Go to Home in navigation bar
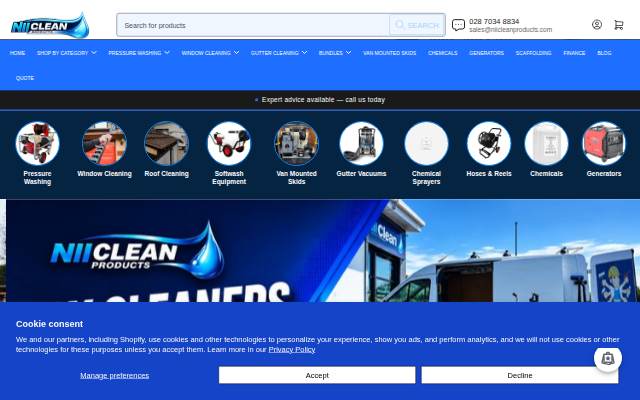The height and width of the screenshot is (400, 640). (18, 53)
